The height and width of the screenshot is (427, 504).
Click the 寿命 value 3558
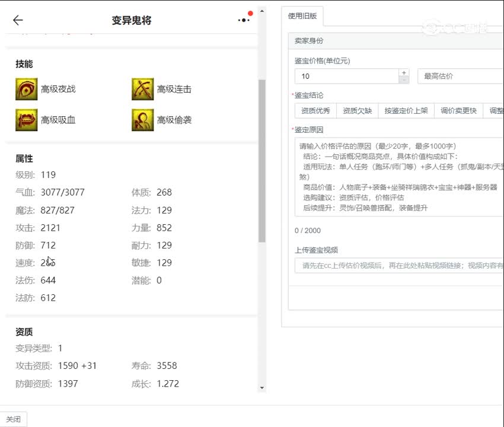[167, 366]
